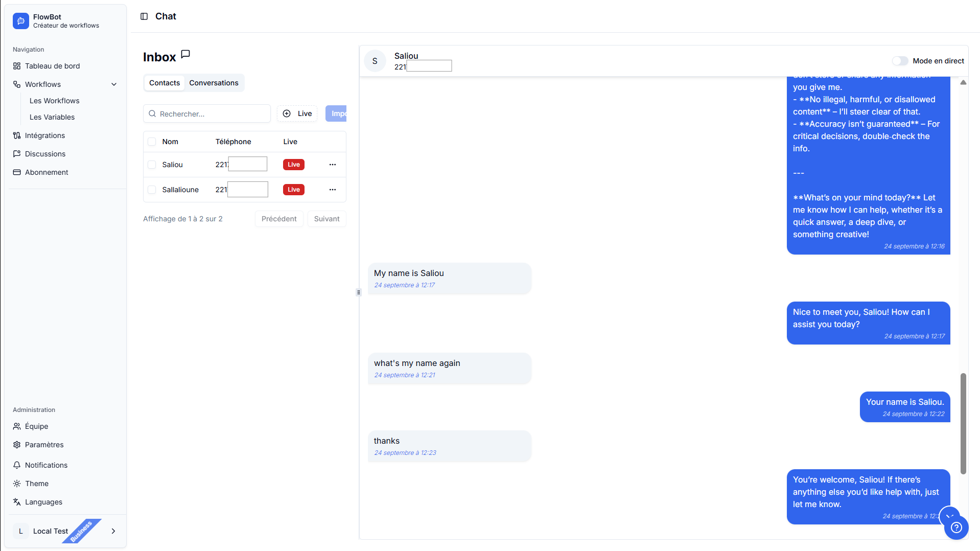Viewport: 980px width, 551px height.
Task: Enable the Mode en direct switch
Action: coord(900,61)
